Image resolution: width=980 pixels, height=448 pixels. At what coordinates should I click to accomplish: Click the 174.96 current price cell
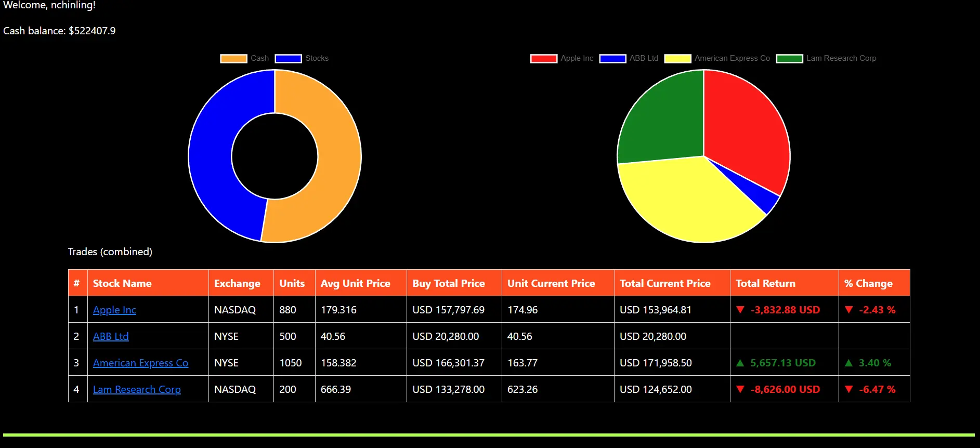point(558,310)
